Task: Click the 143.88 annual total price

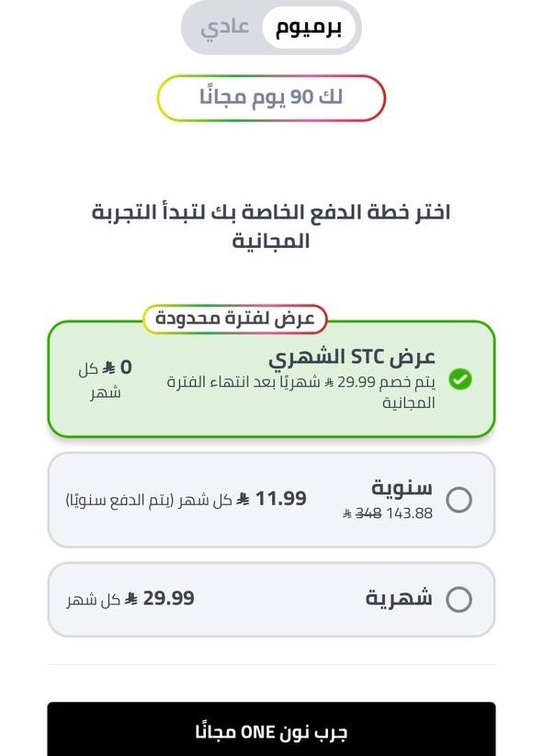Action: click(x=409, y=513)
